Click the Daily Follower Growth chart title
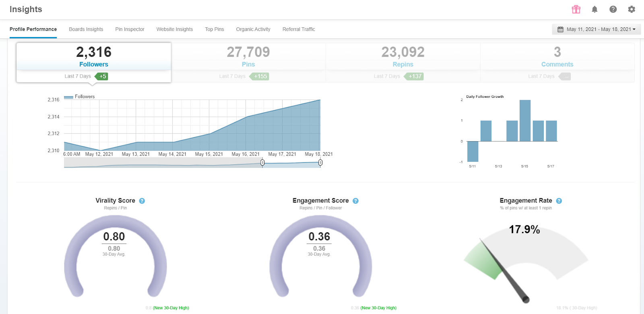The width and height of the screenshot is (644, 314). [x=485, y=97]
